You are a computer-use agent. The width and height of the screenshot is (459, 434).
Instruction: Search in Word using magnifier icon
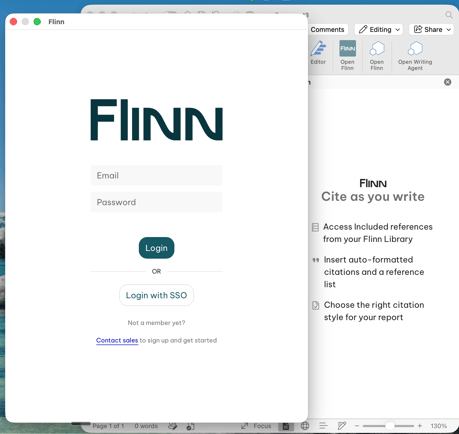(449, 15)
